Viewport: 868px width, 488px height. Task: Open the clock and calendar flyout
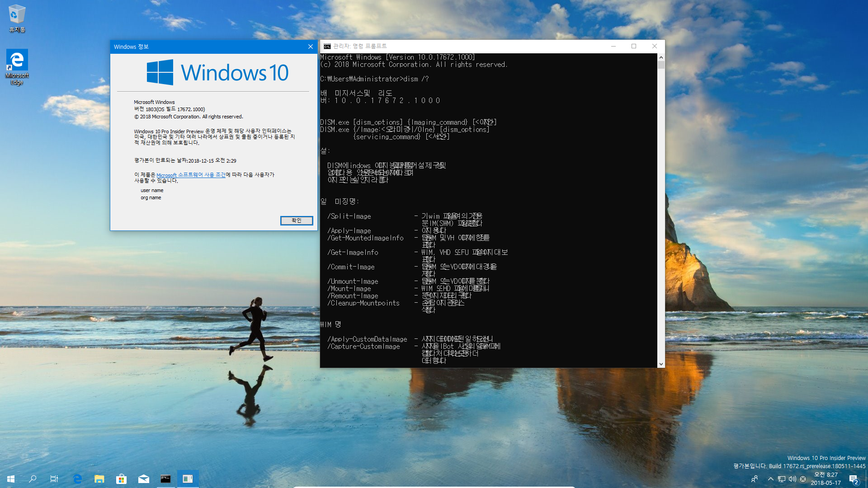(x=826, y=479)
